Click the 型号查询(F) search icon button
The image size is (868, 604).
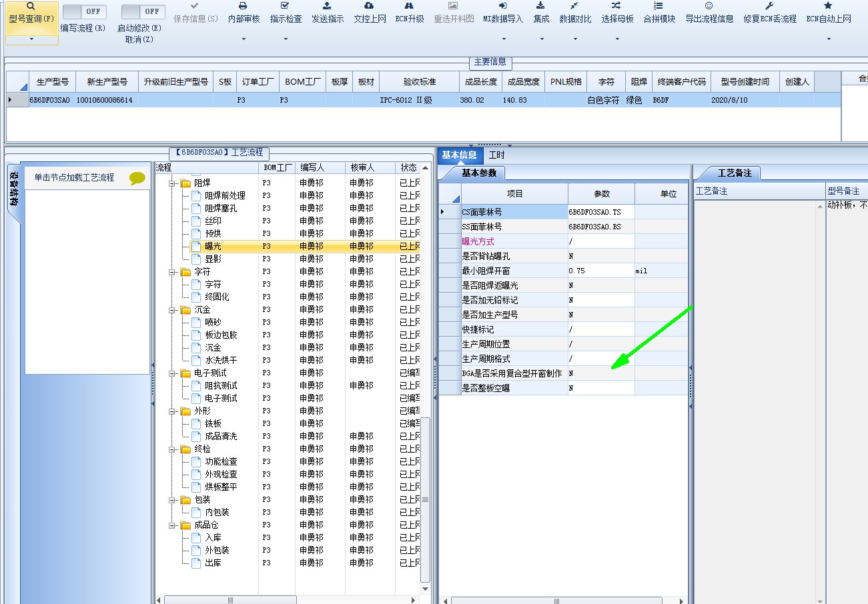(x=31, y=6)
